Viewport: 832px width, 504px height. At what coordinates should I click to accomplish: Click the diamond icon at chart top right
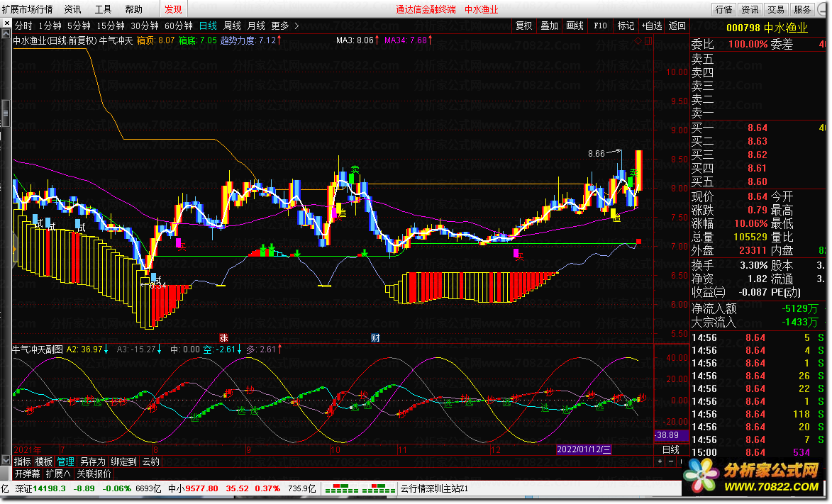coord(638,40)
